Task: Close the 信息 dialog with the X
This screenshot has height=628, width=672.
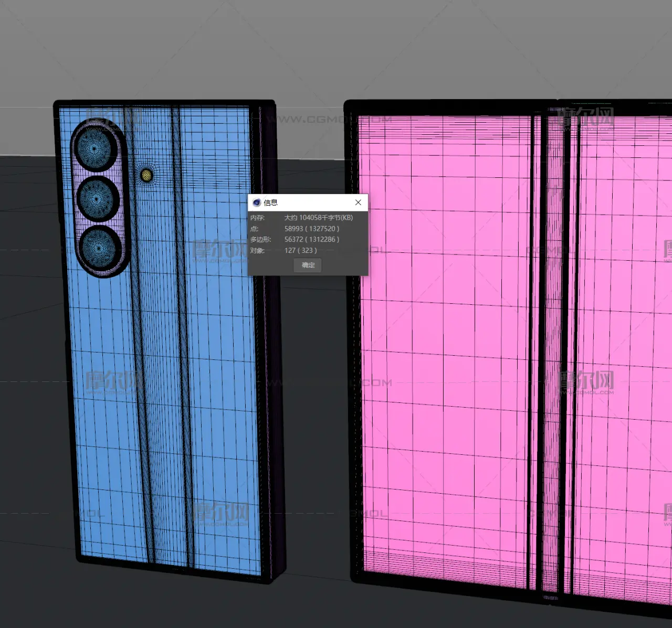Action: click(x=358, y=203)
